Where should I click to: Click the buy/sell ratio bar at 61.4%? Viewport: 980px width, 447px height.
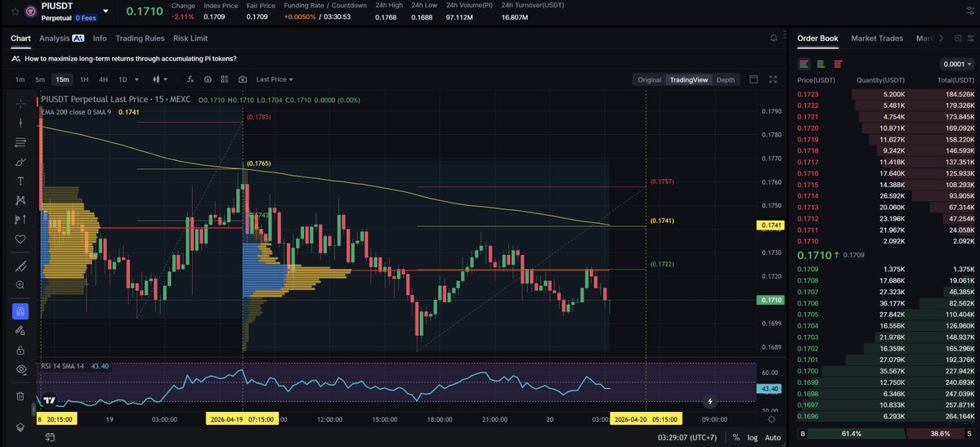click(851, 433)
